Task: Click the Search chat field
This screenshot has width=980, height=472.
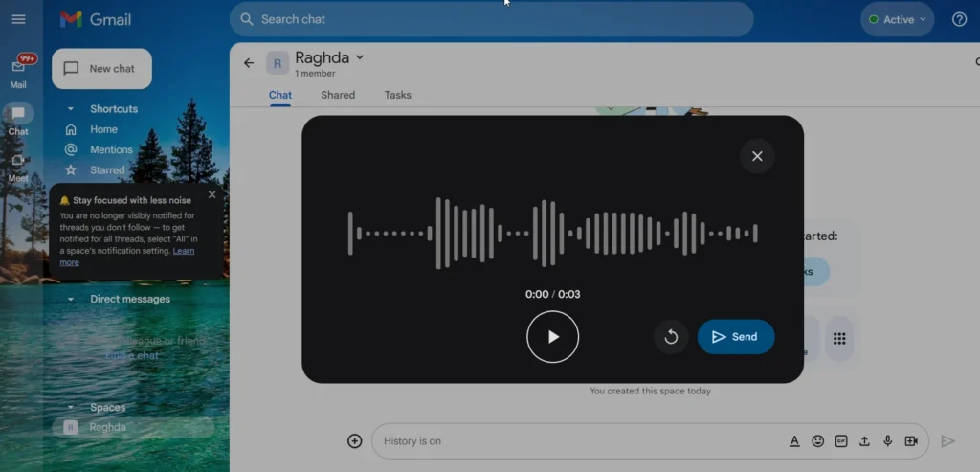Action: [491, 19]
